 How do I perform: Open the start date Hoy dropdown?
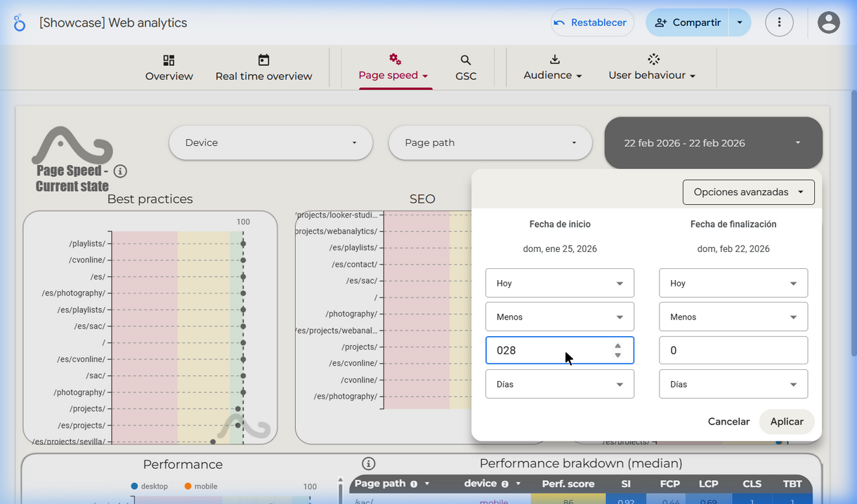(560, 283)
